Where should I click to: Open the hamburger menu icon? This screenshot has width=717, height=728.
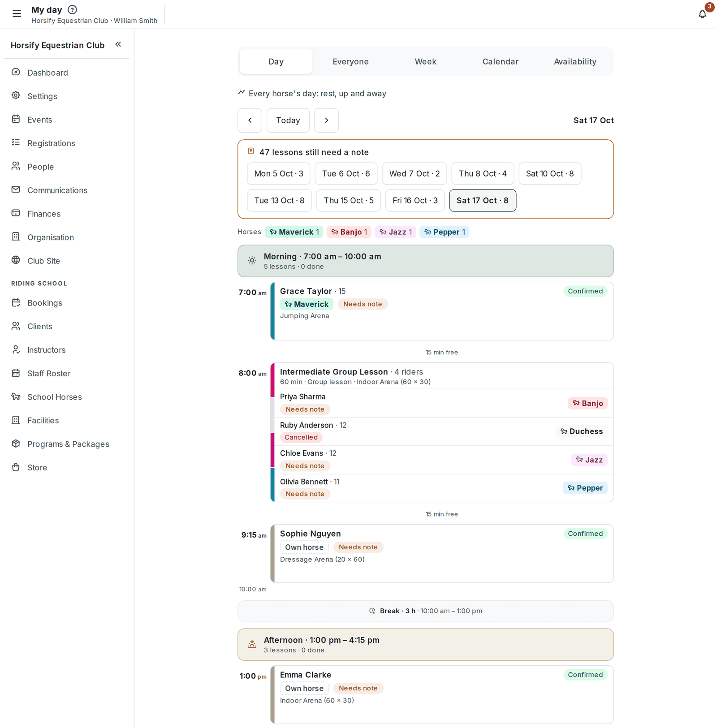coord(17,14)
